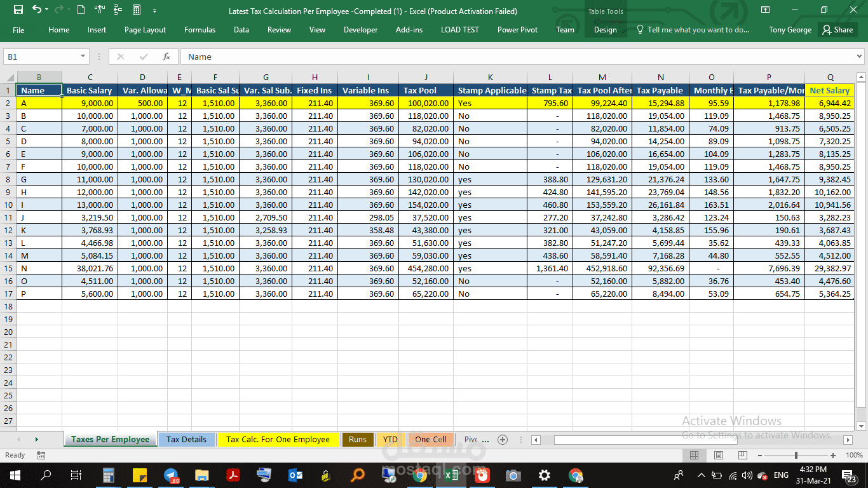
Task: Click in the formula bar showing Name
Action: tap(516, 57)
